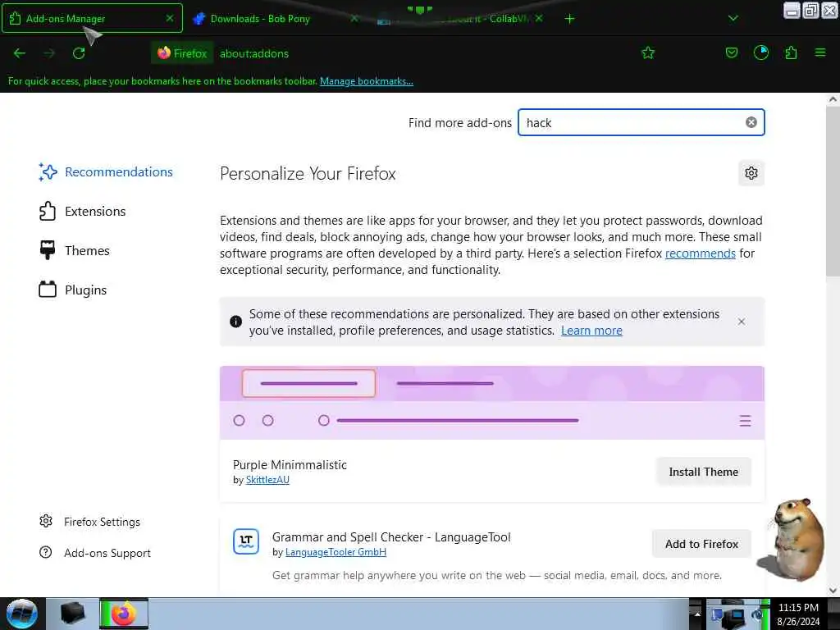The image size is (840, 630).
Task: Click the LanguageTool extension icon
Action: coord(246,541)
